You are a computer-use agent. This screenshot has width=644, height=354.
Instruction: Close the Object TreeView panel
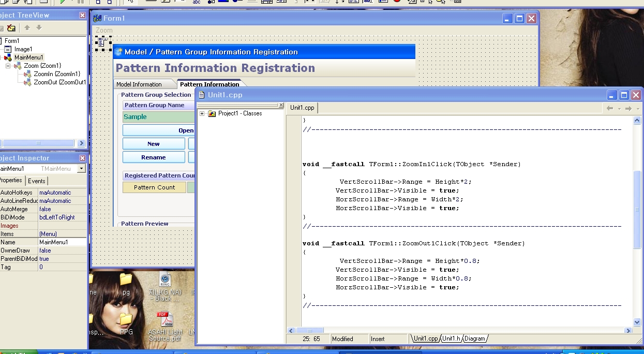click(82, 16)
